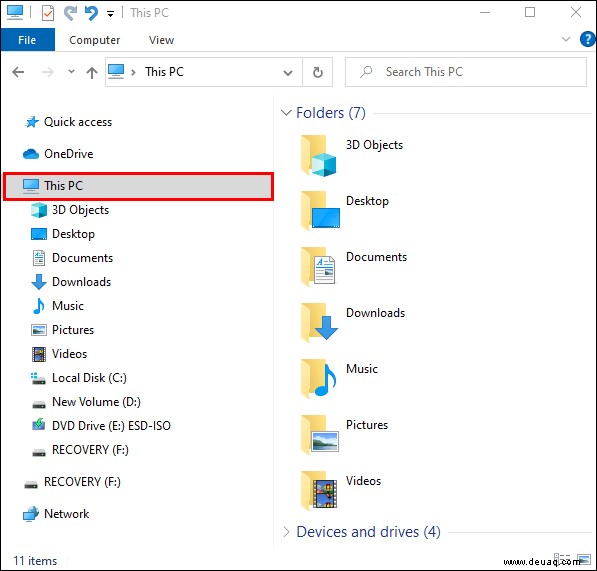
Task: Select the Pictures folder icon in content pane
Action: tap(319, 435)
